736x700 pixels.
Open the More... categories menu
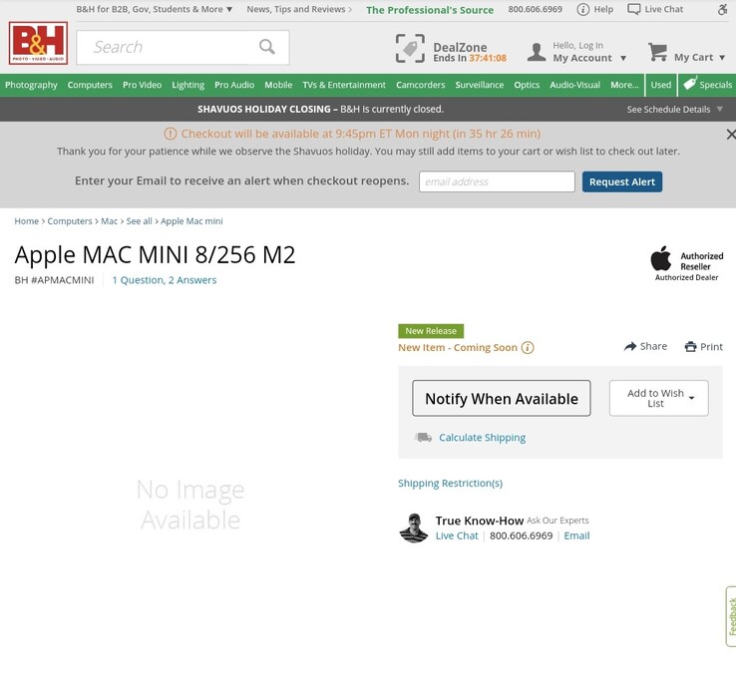coord(624,85)
